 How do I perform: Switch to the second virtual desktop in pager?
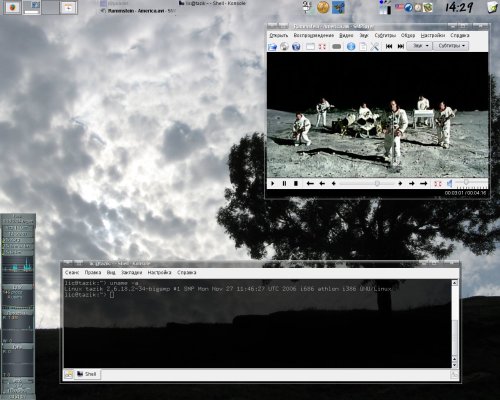coord(32,7)
